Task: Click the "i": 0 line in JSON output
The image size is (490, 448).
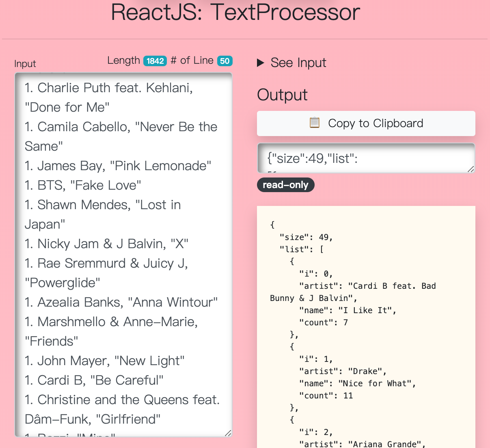Action: coord(316,274)
